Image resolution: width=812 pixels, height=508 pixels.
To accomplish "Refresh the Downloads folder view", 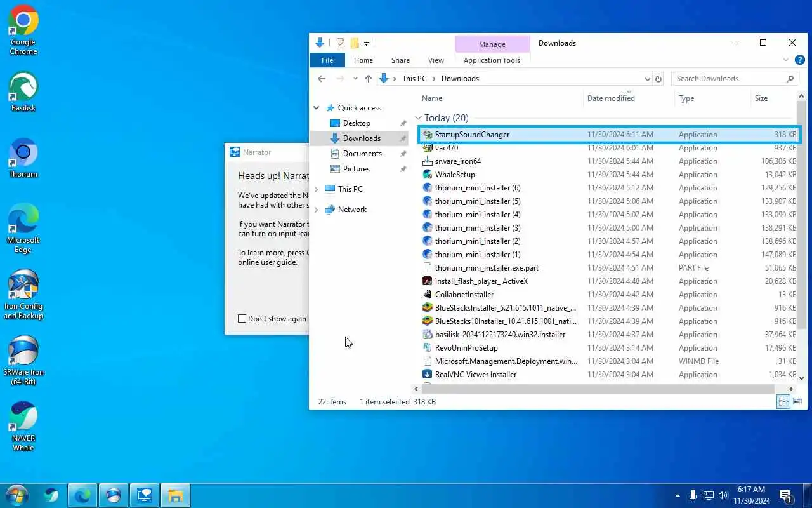I will tap(658, 79).
